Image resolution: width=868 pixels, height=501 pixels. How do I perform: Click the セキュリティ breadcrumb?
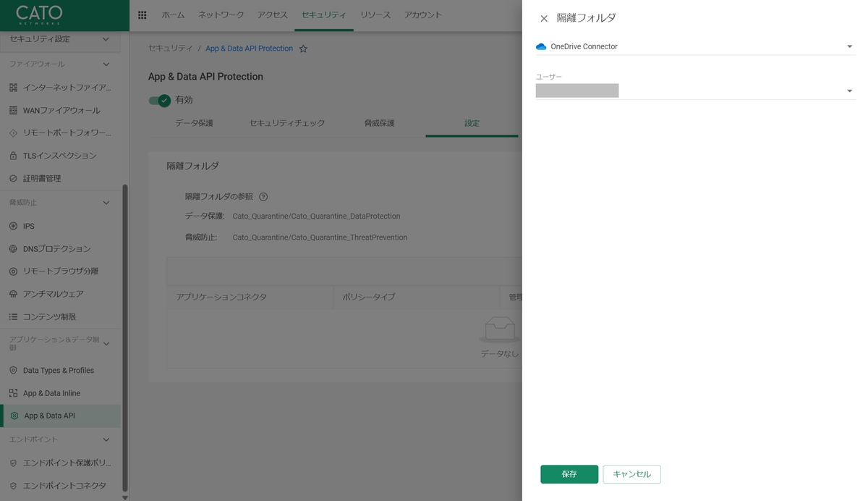(x=171, y=49)
